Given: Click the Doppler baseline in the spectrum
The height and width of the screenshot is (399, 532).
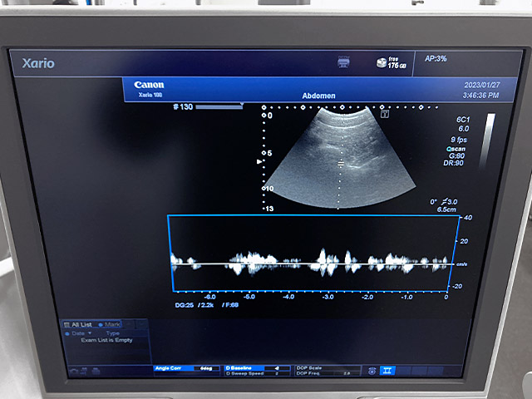Looking at the screenshot, I should [x=313, y=264].
